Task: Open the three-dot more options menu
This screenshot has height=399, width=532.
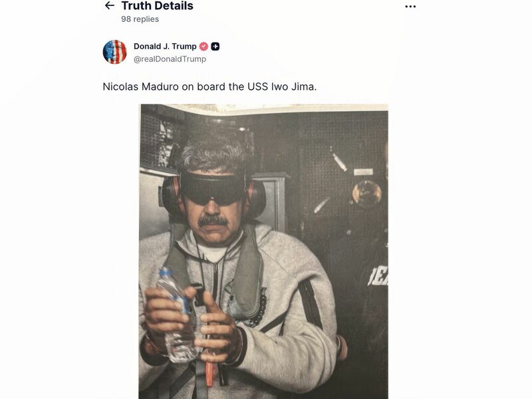Action: tap(410, 7)
